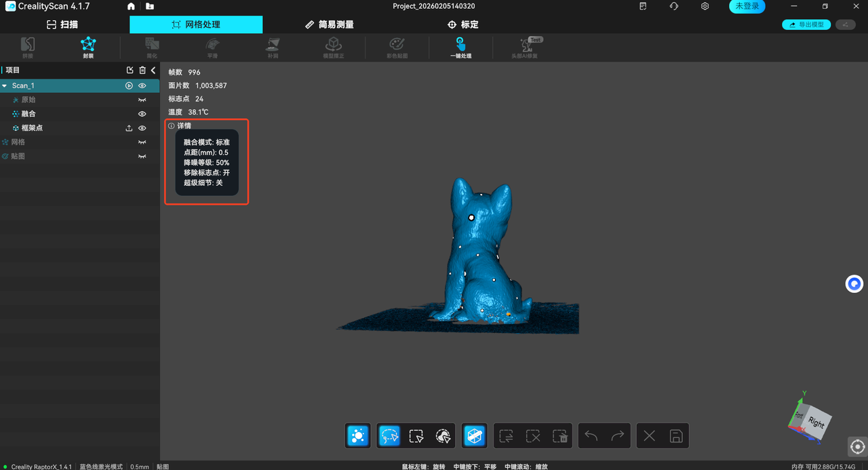Collapse the 项目 panel with chevron
The height and width of the screenshot is (470, 868).
pyautogui.click(x=153, y=71)
